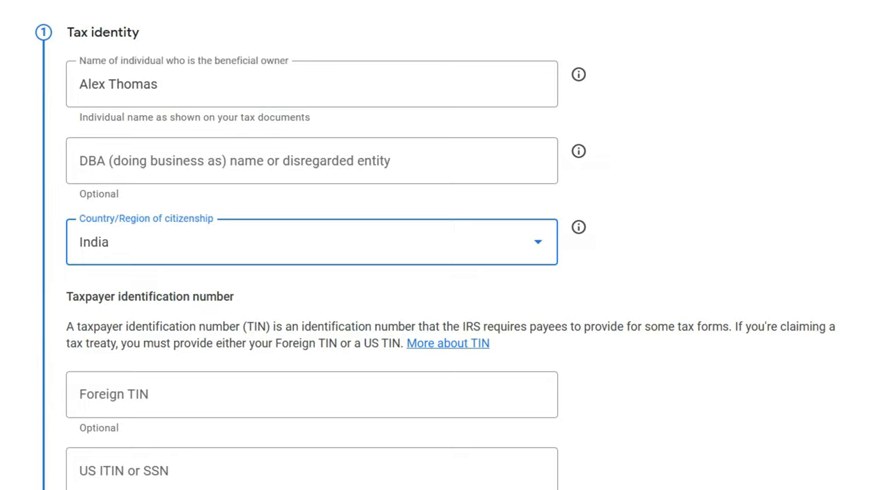Click Optional text under DBA field
This screenshot has height=490, width=890.
(x=99, y=194)
